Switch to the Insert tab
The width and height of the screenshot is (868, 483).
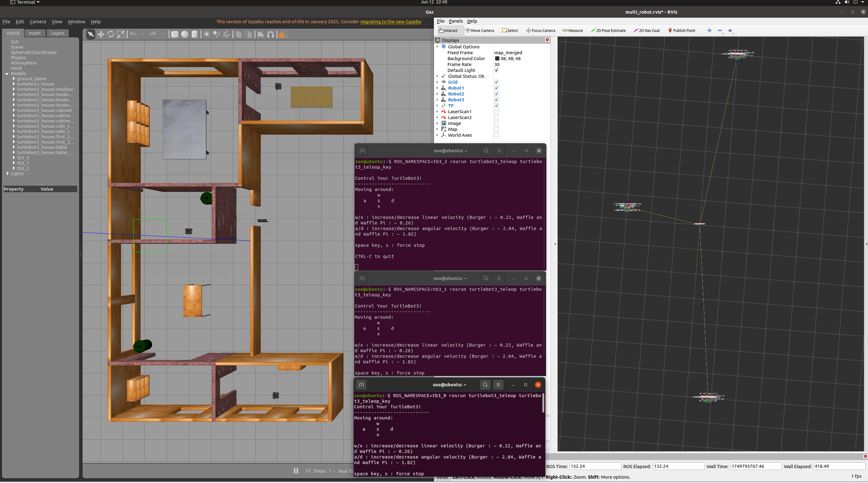(34, 33)
